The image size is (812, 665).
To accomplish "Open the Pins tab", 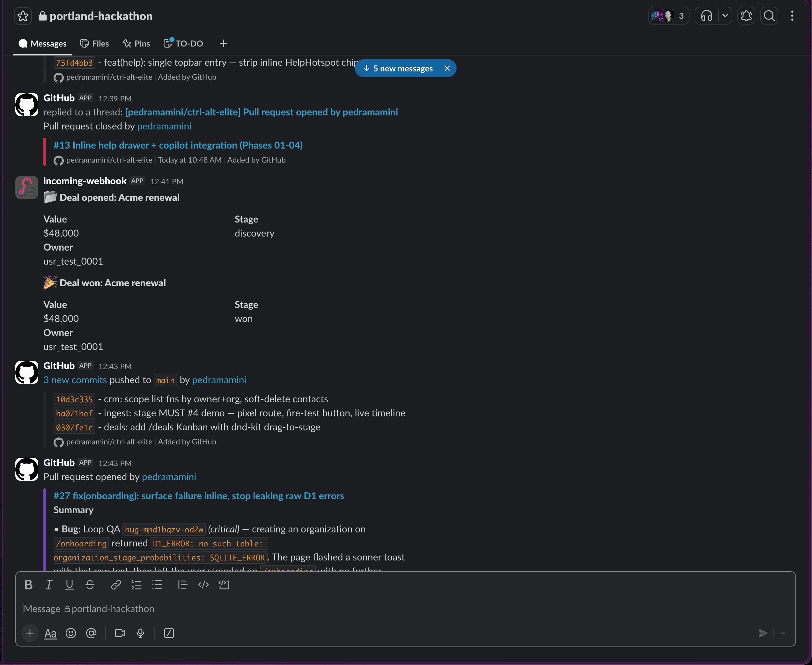I will [137, 44].
